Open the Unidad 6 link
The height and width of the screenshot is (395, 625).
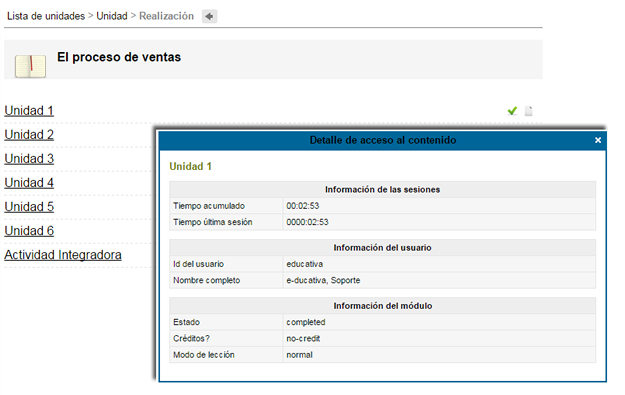29,231
